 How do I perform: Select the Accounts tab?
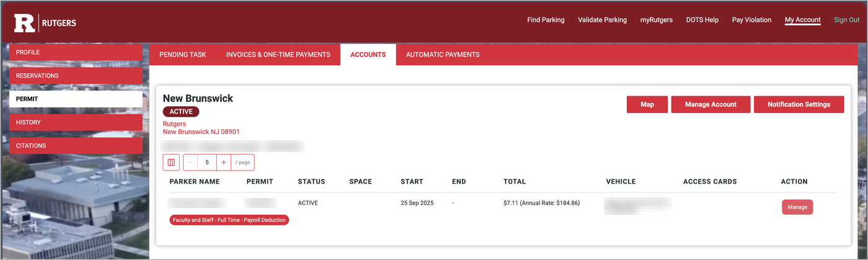pyautogui.click(x=368, y=55)
